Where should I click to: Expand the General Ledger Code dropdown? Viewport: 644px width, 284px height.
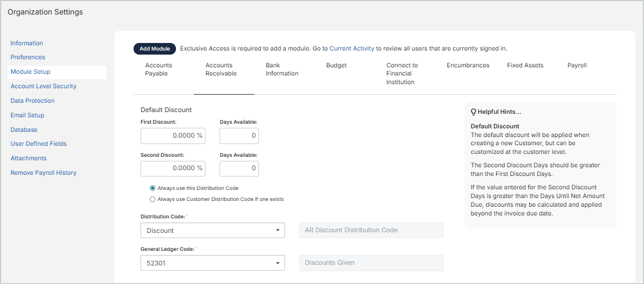213,263
